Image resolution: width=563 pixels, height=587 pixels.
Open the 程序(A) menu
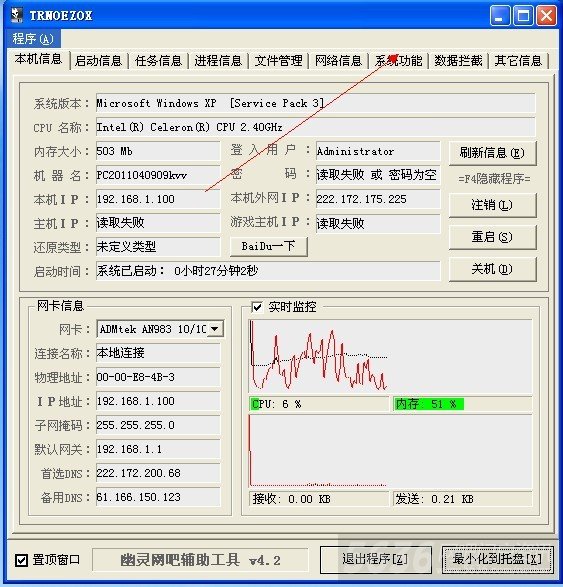pos(33,39)
